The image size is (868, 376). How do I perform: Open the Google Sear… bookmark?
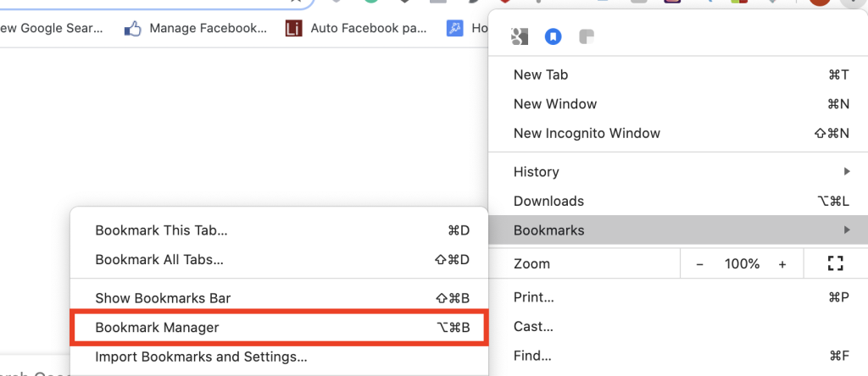click(x=52, y=28)
